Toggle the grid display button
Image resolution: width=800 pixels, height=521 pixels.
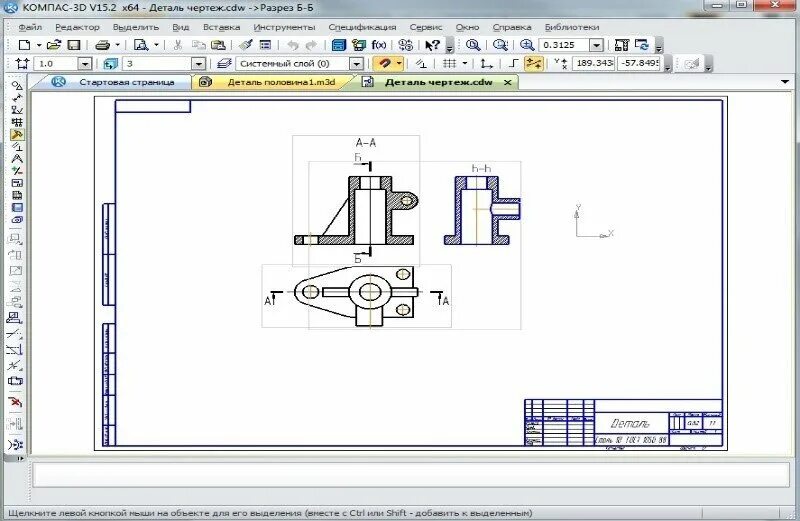pyautogui.click(x=449, y=63)
